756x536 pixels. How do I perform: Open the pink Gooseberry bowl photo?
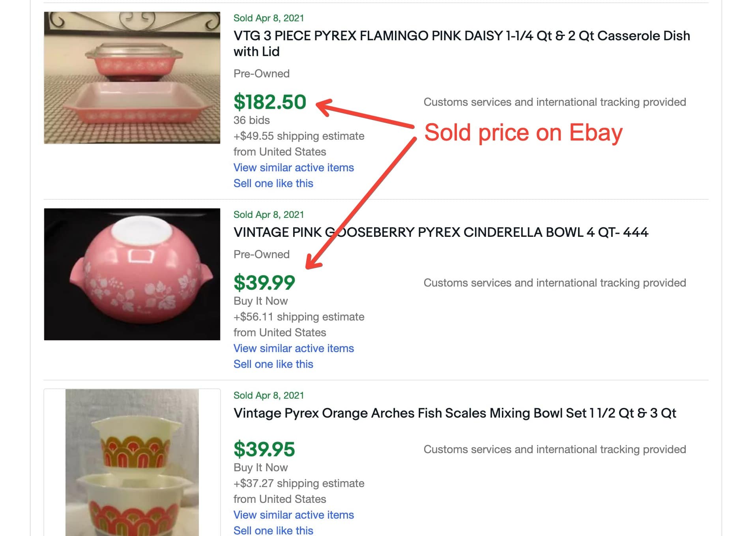pos(132,273)
